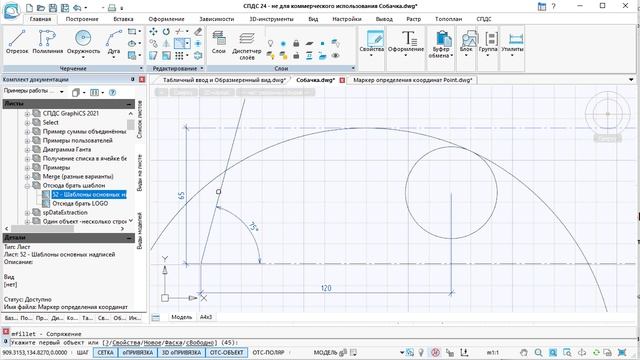Screen dimensions: 640x360
Task: Select the Полилиния drawing tool
Action: click(47, 41)
